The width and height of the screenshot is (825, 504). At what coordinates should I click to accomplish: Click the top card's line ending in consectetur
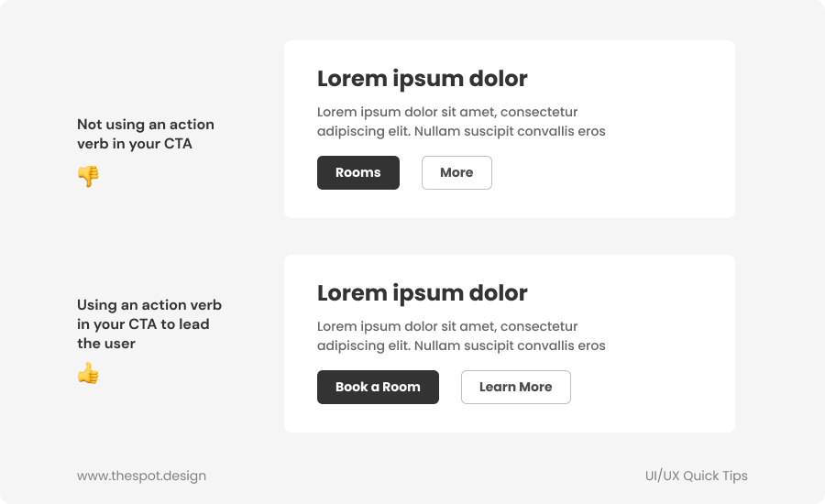click(x=447, y=112)
